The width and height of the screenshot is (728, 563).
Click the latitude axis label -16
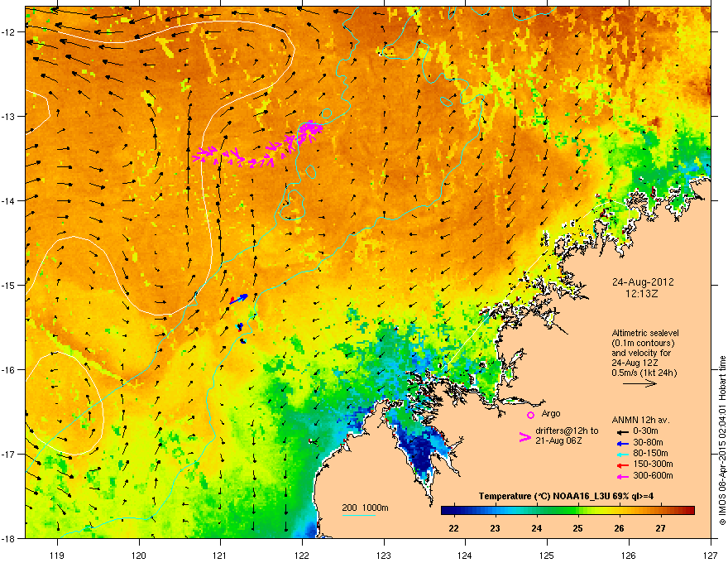coord(8,370)
